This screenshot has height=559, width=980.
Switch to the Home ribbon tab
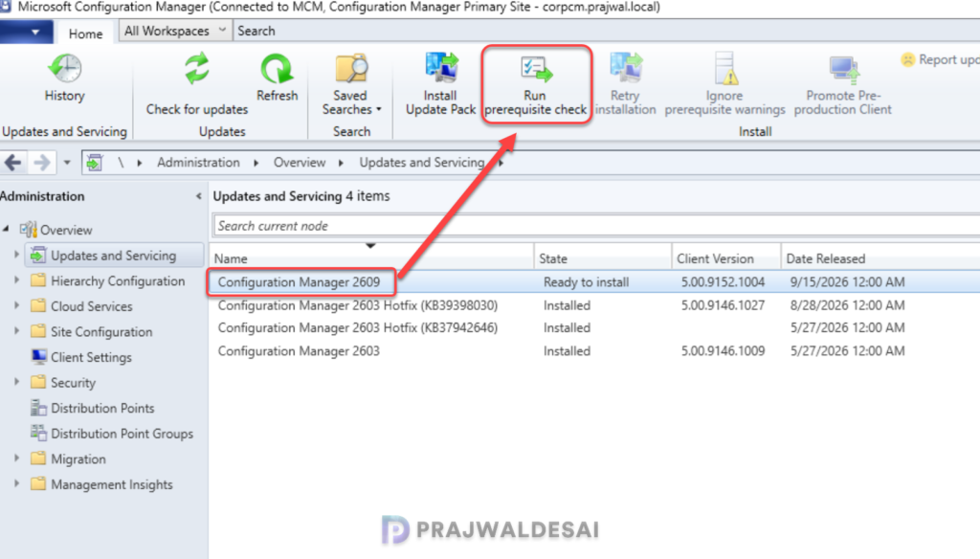(85, 34)
